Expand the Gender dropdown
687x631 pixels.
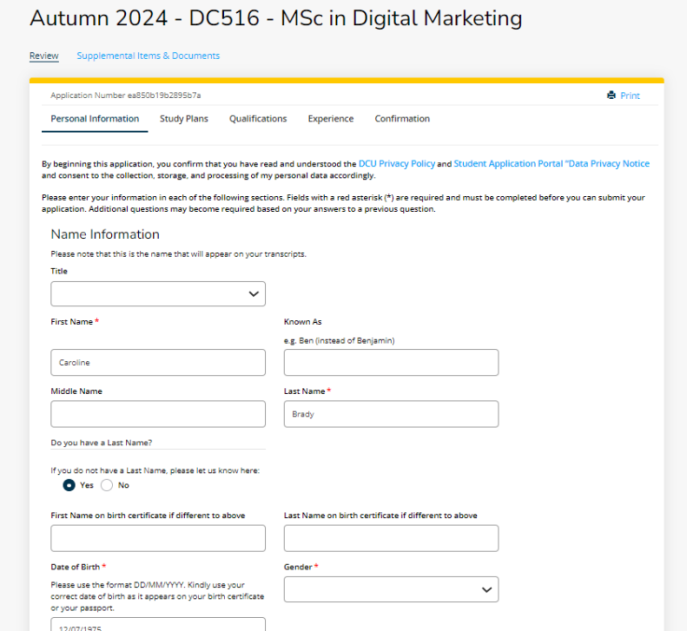391,590
